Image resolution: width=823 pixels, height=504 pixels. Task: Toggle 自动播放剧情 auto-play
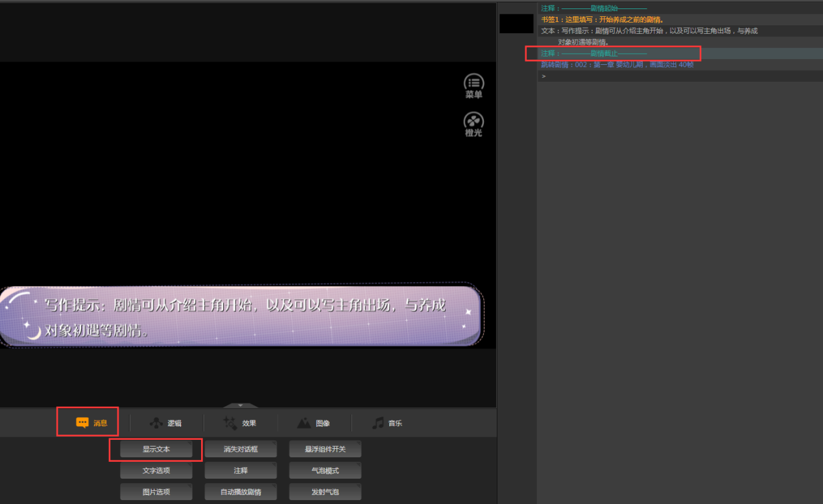pos(241,492)
